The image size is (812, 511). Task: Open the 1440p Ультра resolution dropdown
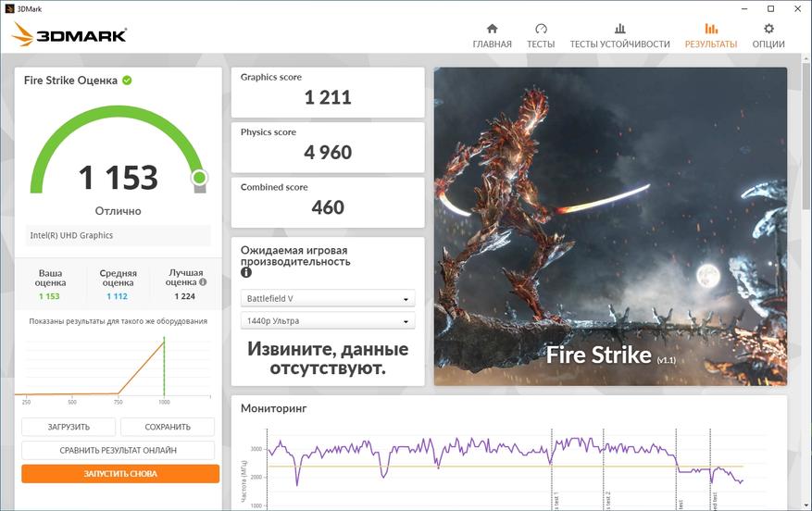tap(328, 321)
